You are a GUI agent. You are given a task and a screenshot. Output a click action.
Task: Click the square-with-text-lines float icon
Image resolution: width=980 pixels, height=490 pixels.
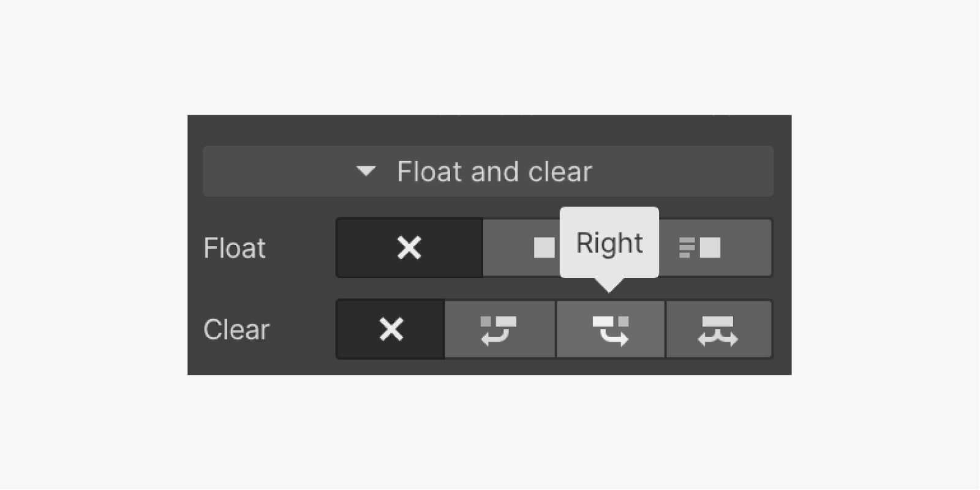coord(700,248)
